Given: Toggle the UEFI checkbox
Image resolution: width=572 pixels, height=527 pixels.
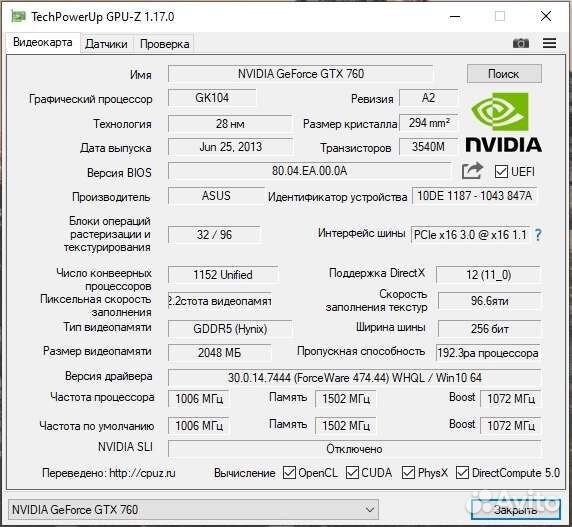Looking at the screenshot, I should click(501, 171).
